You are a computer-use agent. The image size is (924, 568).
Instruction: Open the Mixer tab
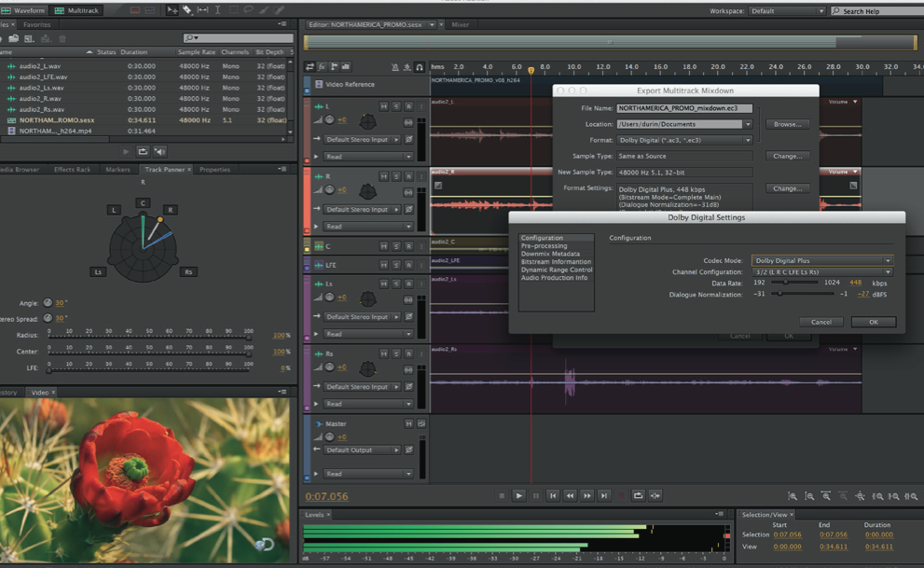coord(461,25)
